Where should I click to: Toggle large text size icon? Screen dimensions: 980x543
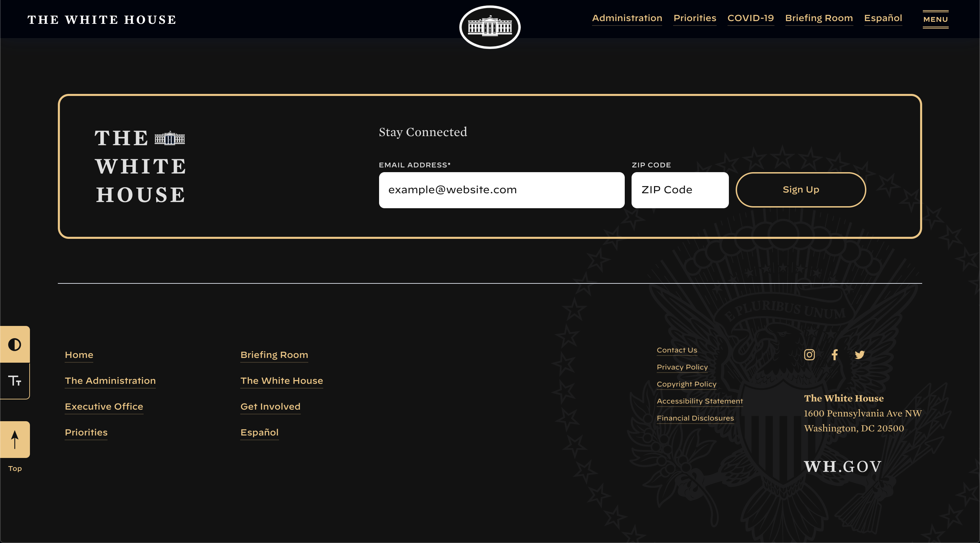coord(14,381)
